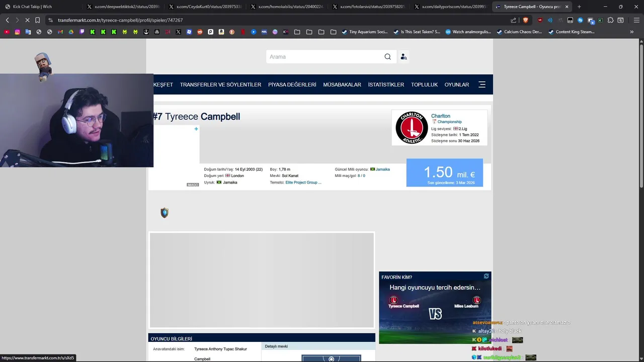Click the page vertical scrollbar
The height and width of the screenshot is (362, 644).
(641, 116)
